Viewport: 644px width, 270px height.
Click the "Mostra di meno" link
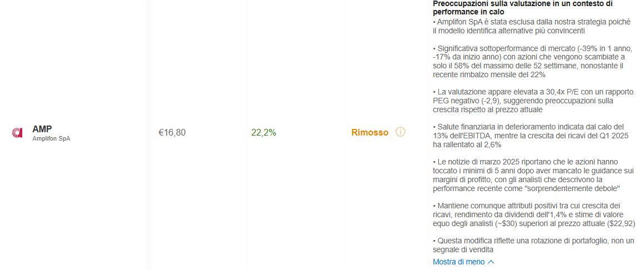(459, 262)
